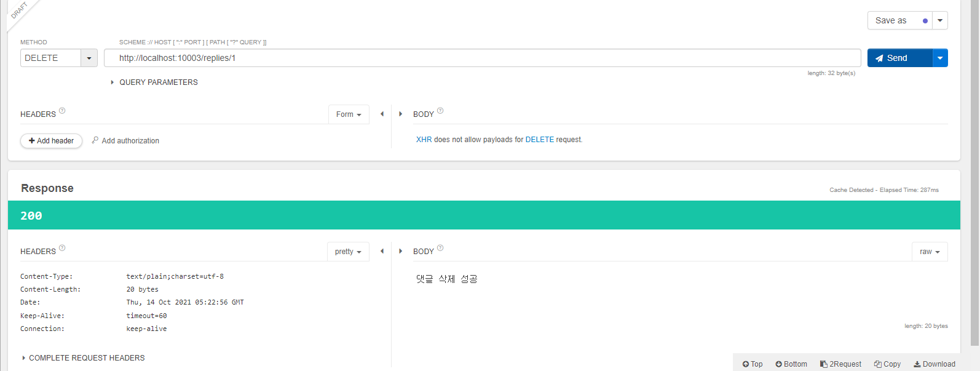Click the Save as button
The image size is (980, 371).
pos(899,20)
